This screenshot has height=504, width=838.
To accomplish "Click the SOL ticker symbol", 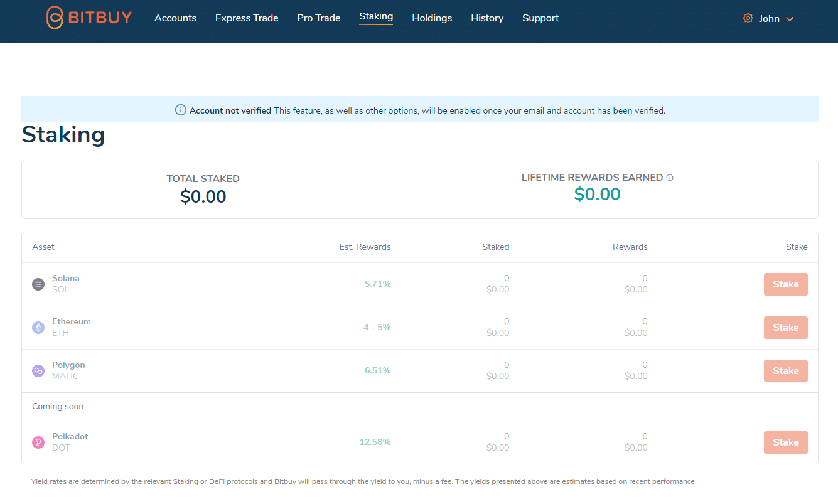I will coord(60,290).
